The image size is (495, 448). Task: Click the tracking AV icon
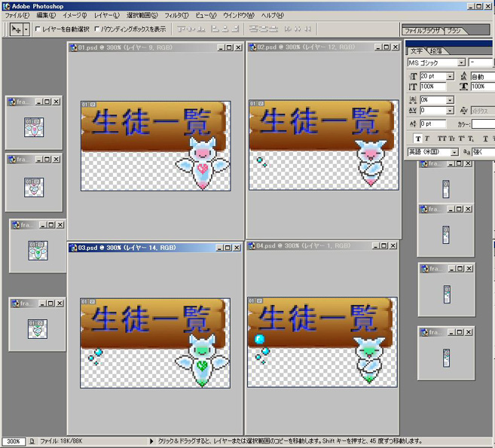click(413, 111)
